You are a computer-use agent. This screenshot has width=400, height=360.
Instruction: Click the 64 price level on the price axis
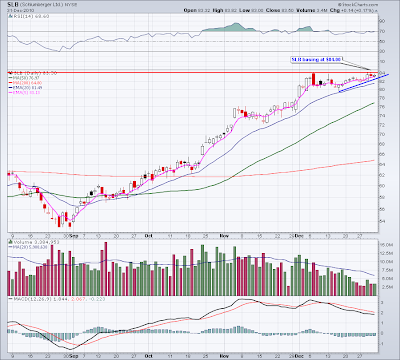[383, 165]
